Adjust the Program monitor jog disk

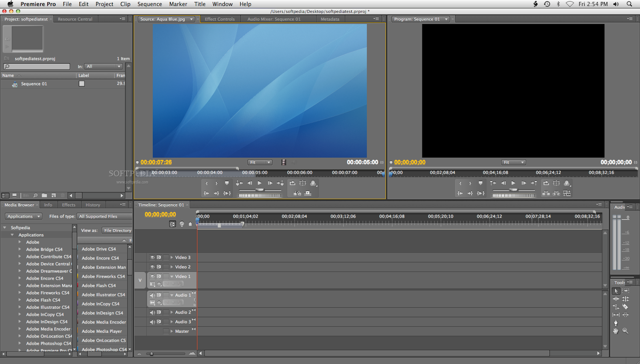[514, 196]
